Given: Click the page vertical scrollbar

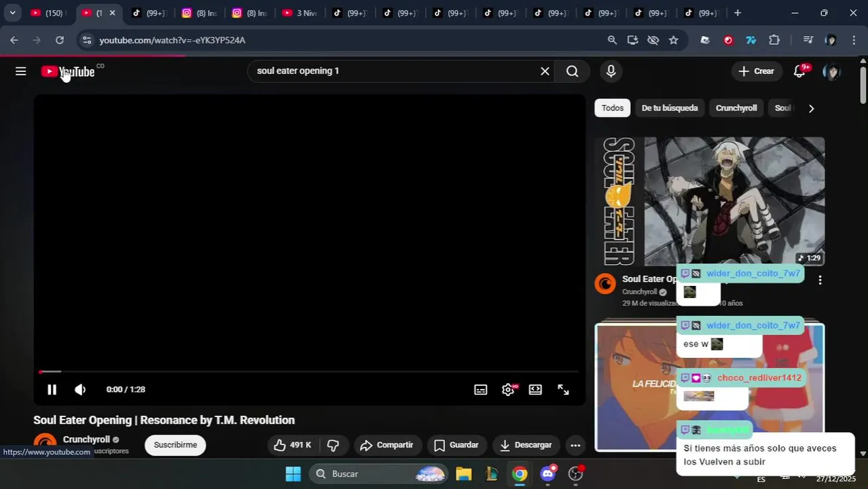Looking at the screenshot, I should tap(863, 86).
